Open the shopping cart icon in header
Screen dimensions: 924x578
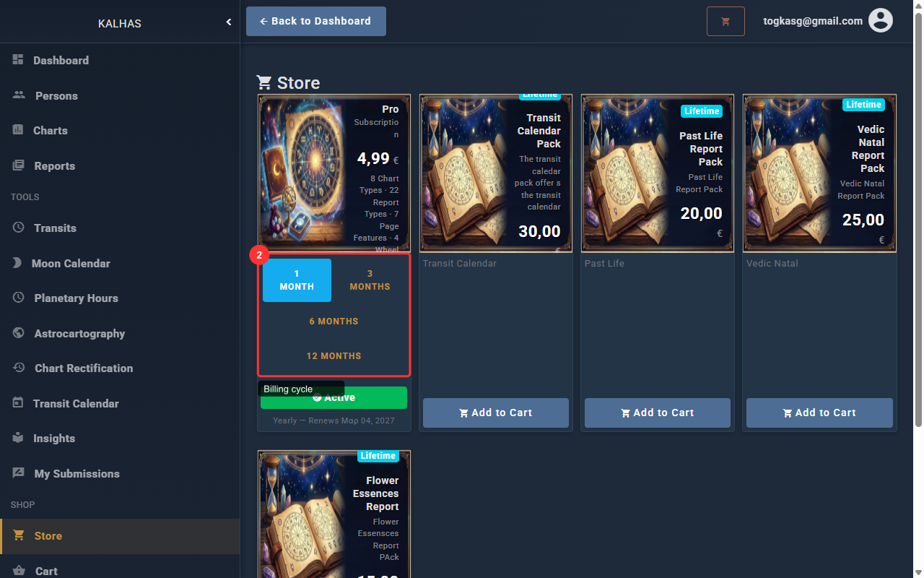click(x=725, y=22)
